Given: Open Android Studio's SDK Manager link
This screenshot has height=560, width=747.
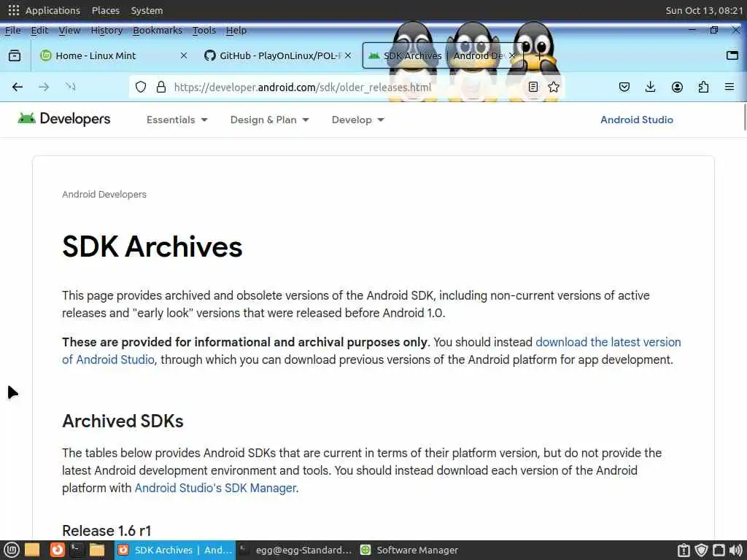Looking at the screenshot, I should [215, 488].
